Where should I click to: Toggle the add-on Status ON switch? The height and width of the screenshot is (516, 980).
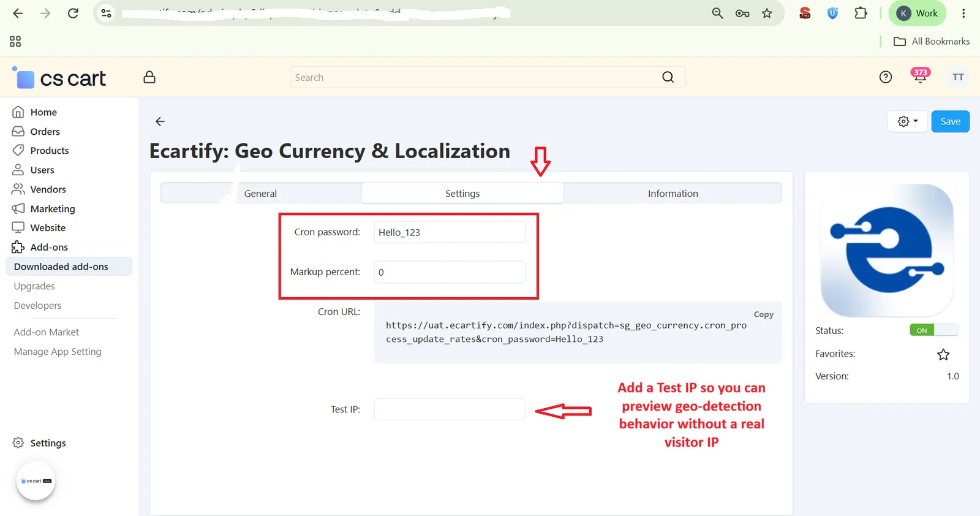click(933, 330)
